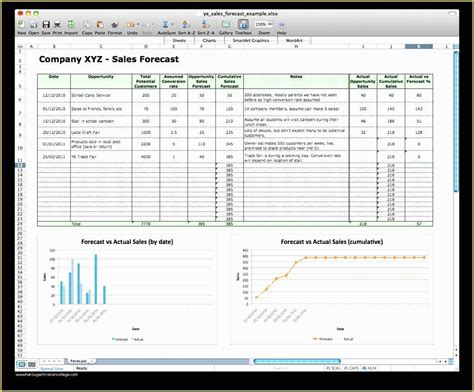The height and width of the screenshot is (392, 474).
Task: Select column D header
Action: click(146, 46)
